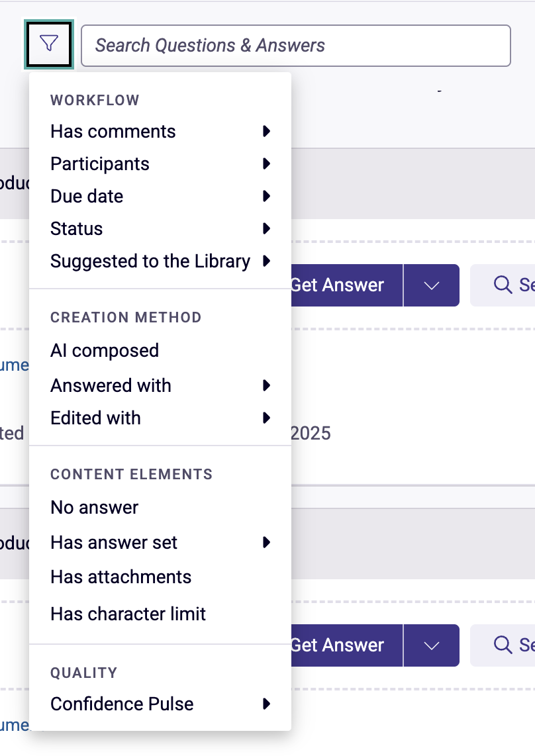Screen dimensions: 535x756
Task: Click the lower magnifier search button
Action: (x=503, y=645)
